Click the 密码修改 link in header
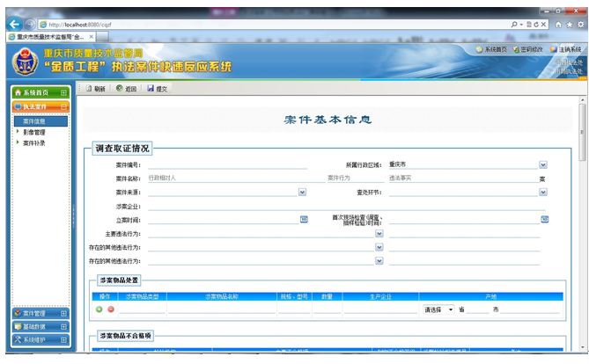This screenshot has height=364, width=589. tap(531, 50)
